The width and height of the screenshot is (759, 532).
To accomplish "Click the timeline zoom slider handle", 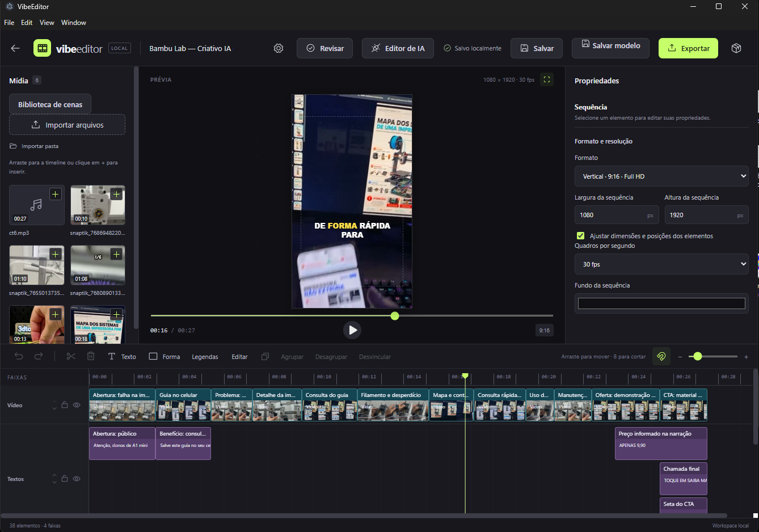I will [x=698, y=356].
